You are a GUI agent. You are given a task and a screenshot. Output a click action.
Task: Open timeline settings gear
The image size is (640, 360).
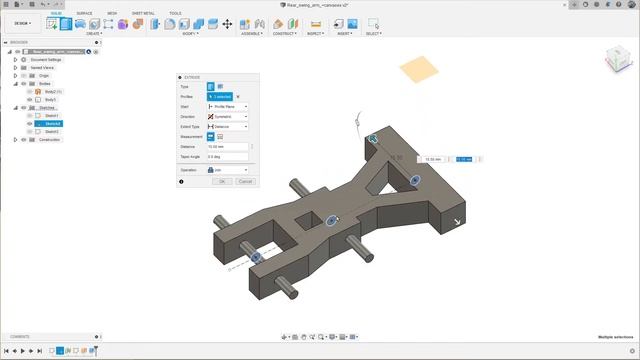click(632, 351)
